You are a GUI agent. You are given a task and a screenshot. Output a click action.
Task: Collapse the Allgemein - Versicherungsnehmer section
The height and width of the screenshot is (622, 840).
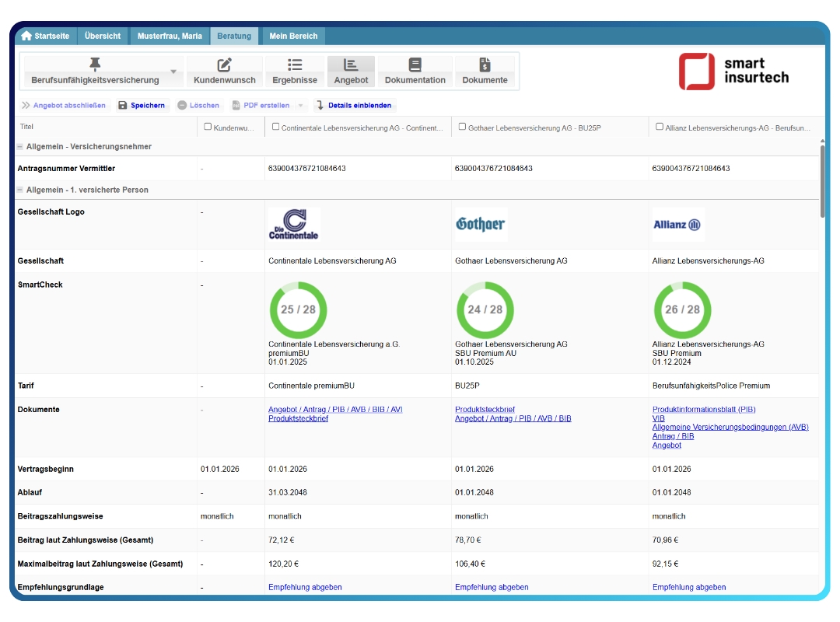pos(20,146)
